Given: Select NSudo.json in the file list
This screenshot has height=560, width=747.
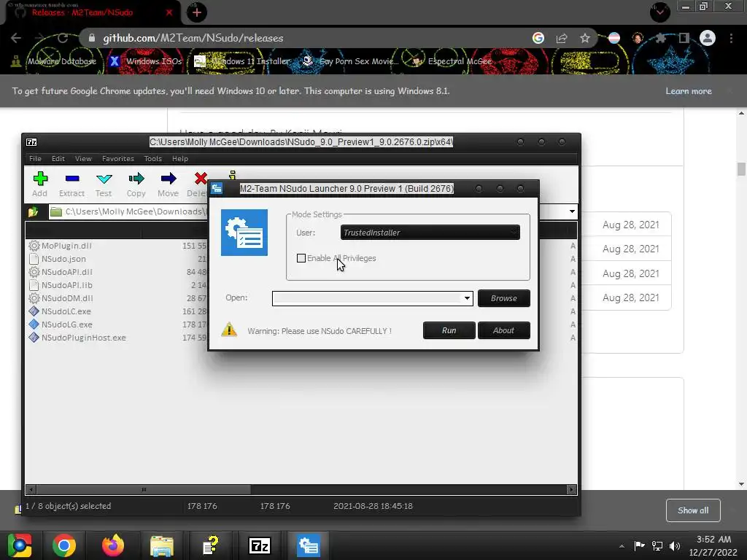Looking at the screenshot, I should [x=63, y=259].
